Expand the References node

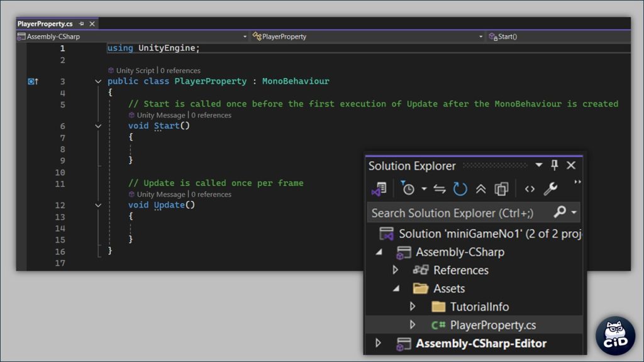[395, 270]
